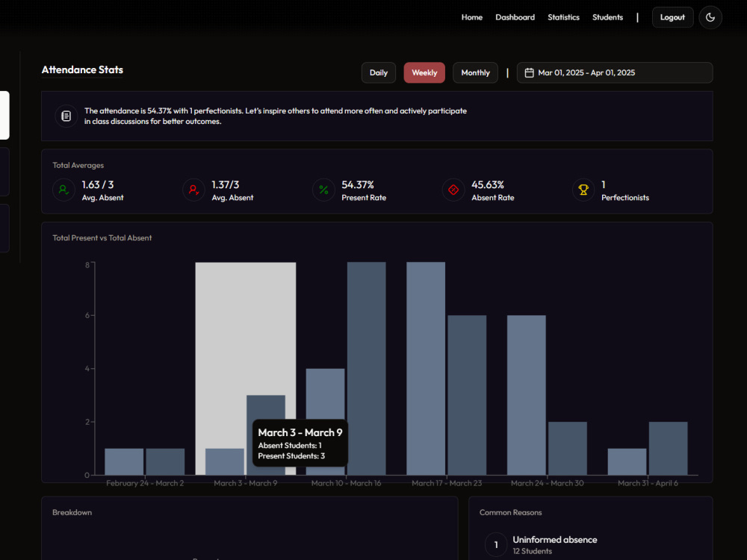Click the light bar for February 24 - March 2
This screenshot has width=747, height=560.
click(124, 461)
